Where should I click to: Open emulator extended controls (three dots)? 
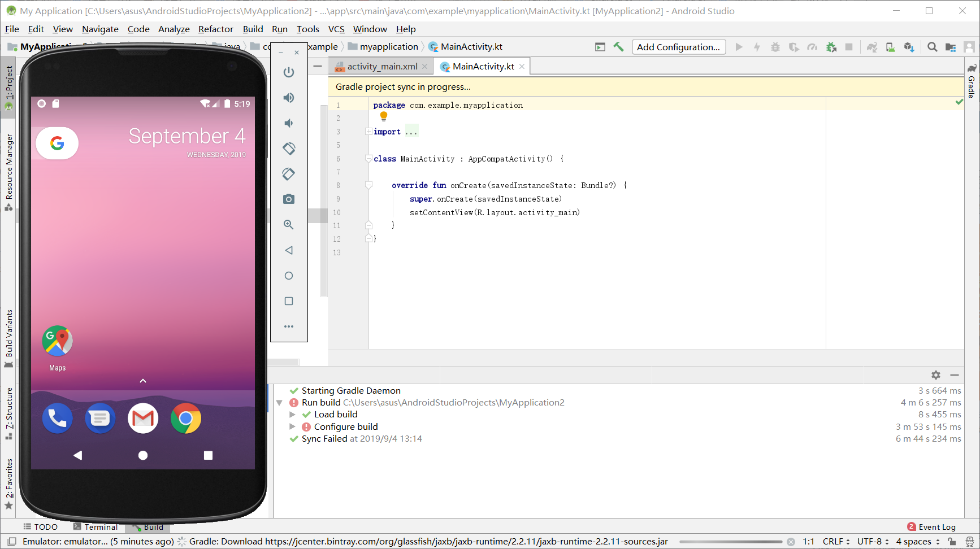(x=289, y=326)
